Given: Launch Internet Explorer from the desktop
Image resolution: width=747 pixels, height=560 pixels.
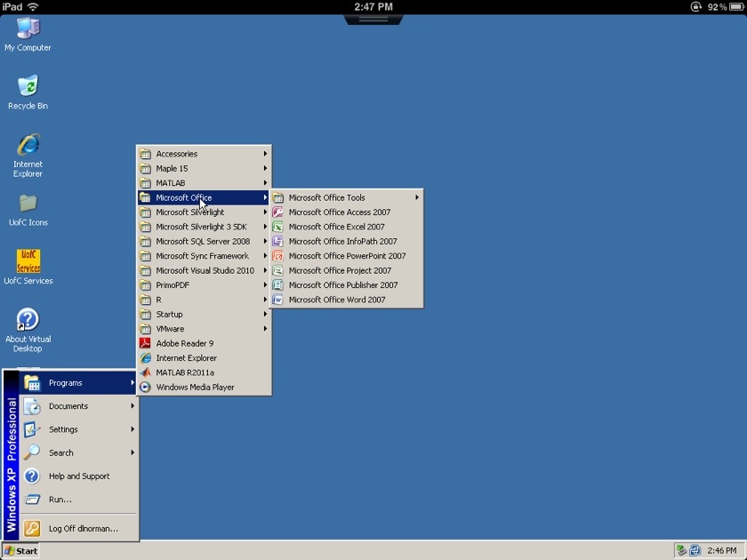Looking at the screenshot, I should tap(28, 146).
